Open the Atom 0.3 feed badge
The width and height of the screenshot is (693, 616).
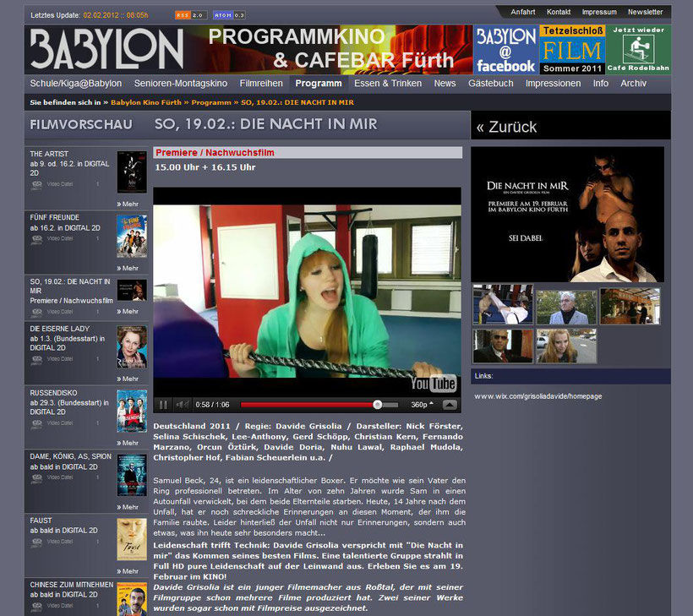pos(229,15)
